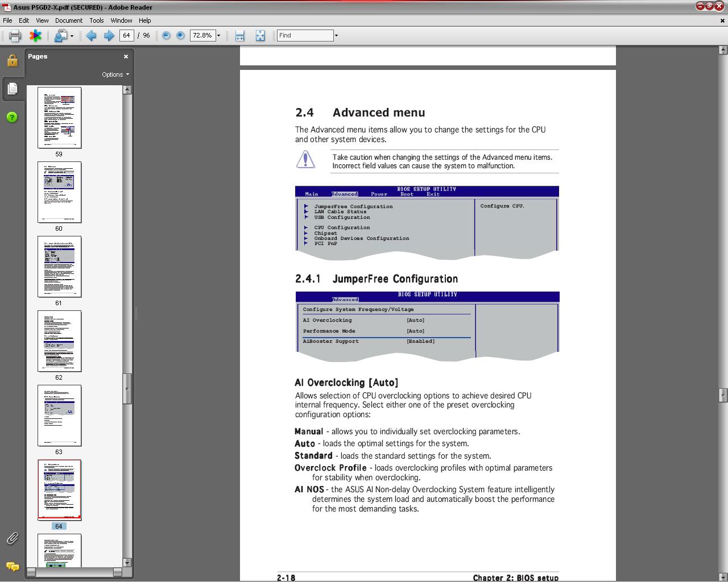Click the security lock panel icon
728x582 pixels.
12,60
